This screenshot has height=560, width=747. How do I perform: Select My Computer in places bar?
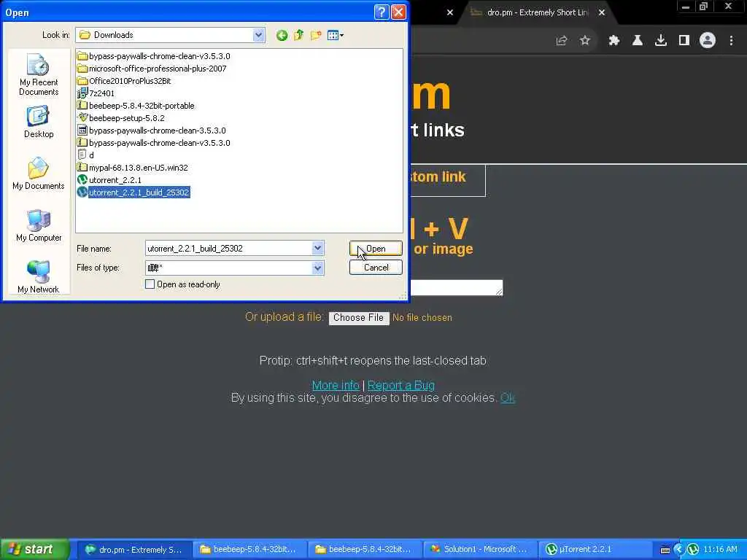pyautogui.click(x=39, y=226)
